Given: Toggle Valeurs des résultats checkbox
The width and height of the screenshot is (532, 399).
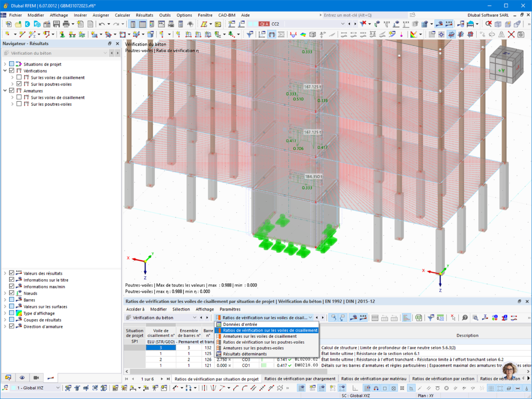Looking at the screenshot, I should click(x=12, y=273).
